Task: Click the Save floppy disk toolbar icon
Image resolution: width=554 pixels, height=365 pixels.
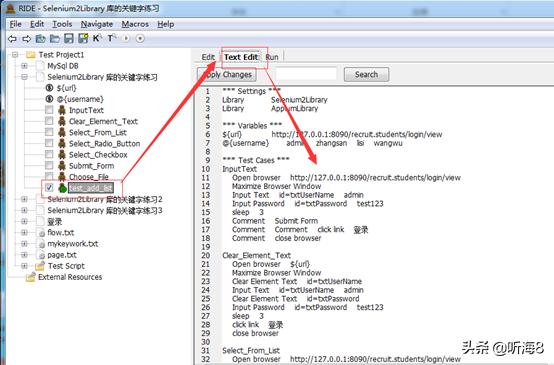Action: coord(69,38)
